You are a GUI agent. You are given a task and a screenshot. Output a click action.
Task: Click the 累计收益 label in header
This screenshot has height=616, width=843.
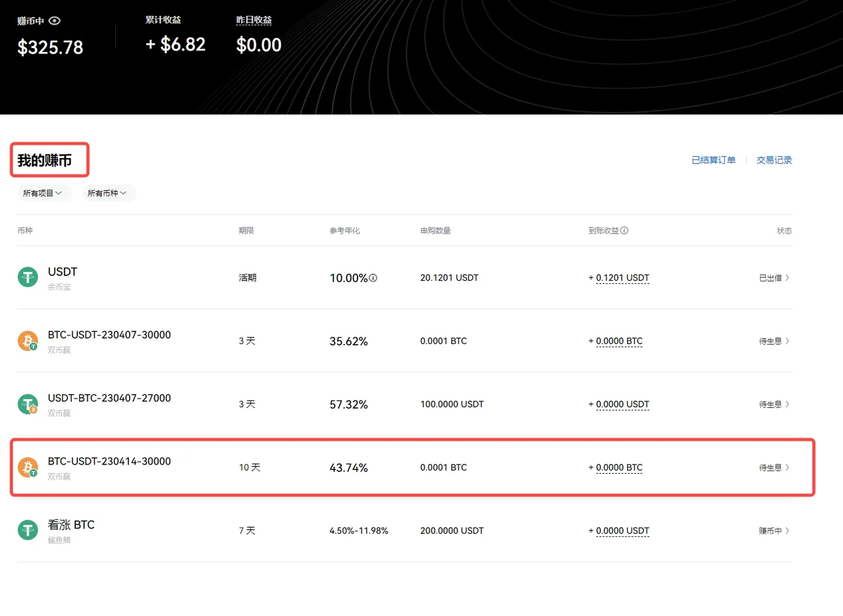[163, 20]
